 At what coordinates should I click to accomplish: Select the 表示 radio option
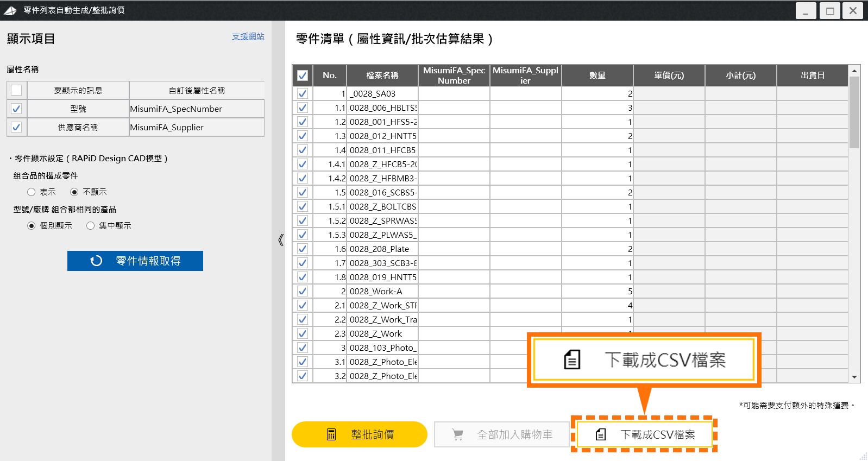(32, 192)
